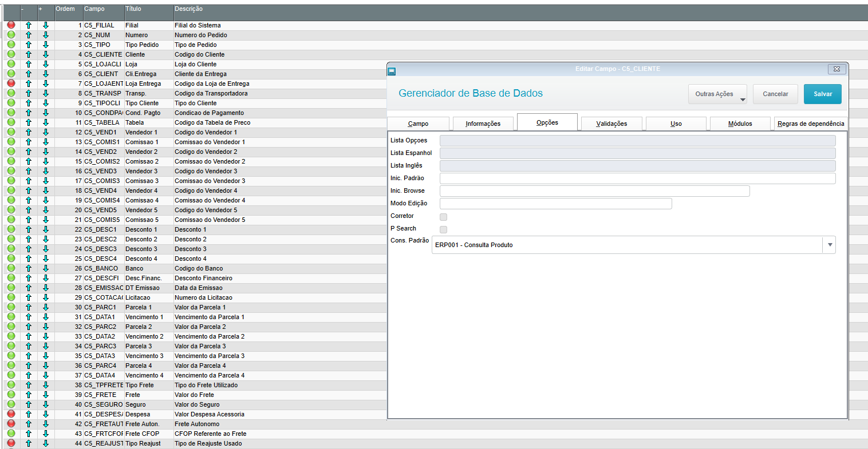Image resolution: width=868 pixels, height=449 pixels.
Task: Move C5_TABELA row down
Action: click(46, 122)
